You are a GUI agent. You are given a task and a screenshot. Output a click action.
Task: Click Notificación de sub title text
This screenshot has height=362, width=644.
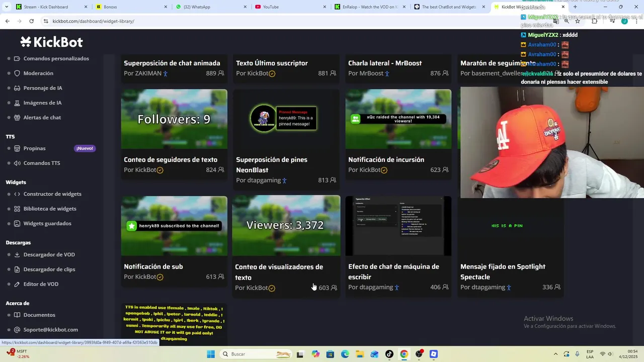pos(153,267)
